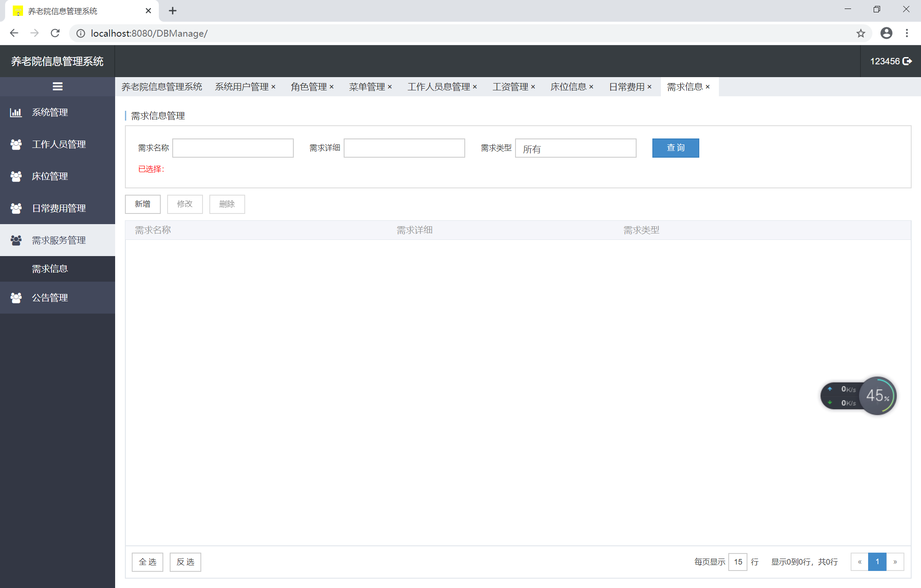Close the 日常费用 tab
Viewport: 921px width, 588px height.
[649, 87]
